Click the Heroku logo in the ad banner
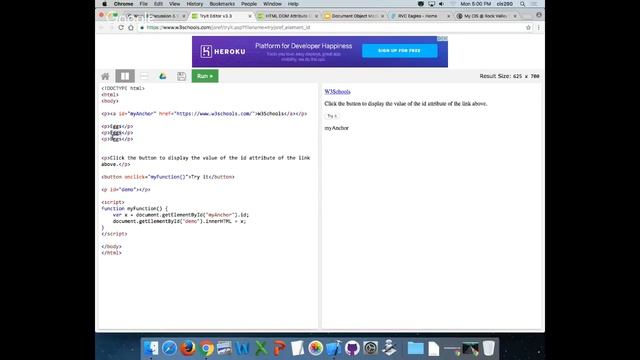640x360 pixels. point(223,51)
